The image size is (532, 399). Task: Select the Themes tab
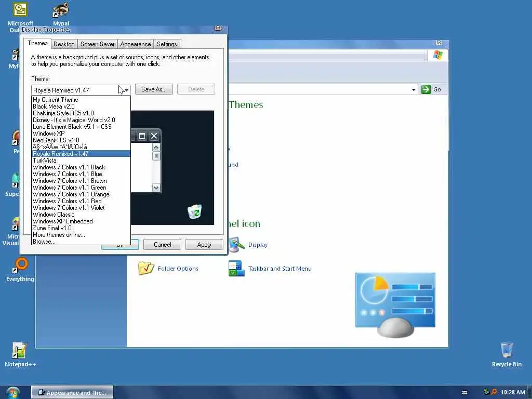pyautogui.click(x=37, y=43)
